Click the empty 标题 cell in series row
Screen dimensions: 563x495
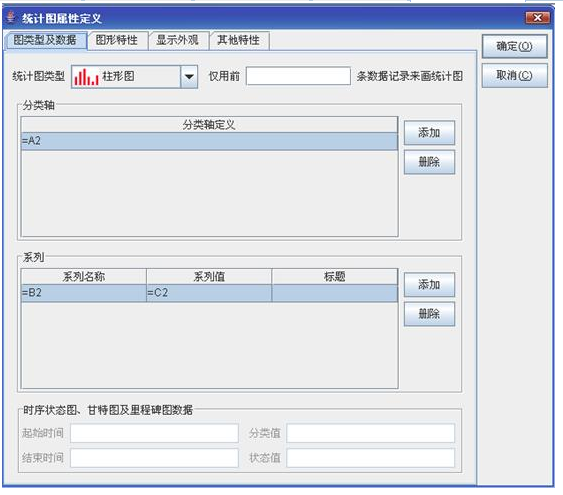point(335,293)
